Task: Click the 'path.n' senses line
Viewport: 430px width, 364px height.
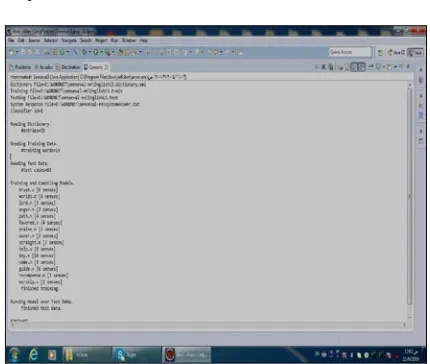Action: 37,216
